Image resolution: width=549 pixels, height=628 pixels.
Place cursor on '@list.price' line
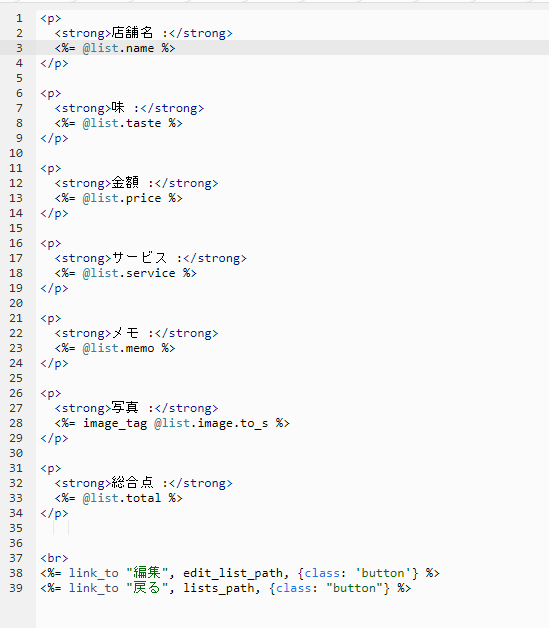119,198
